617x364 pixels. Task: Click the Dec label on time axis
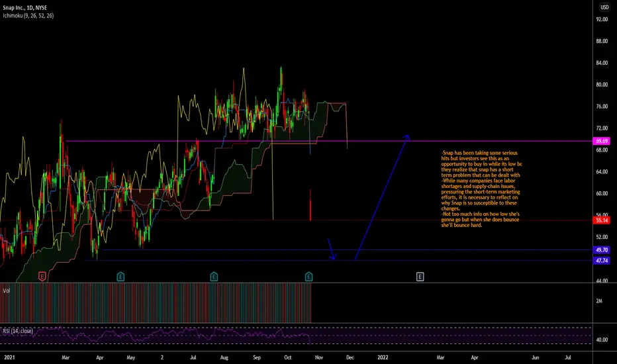(x=350, y=357)
